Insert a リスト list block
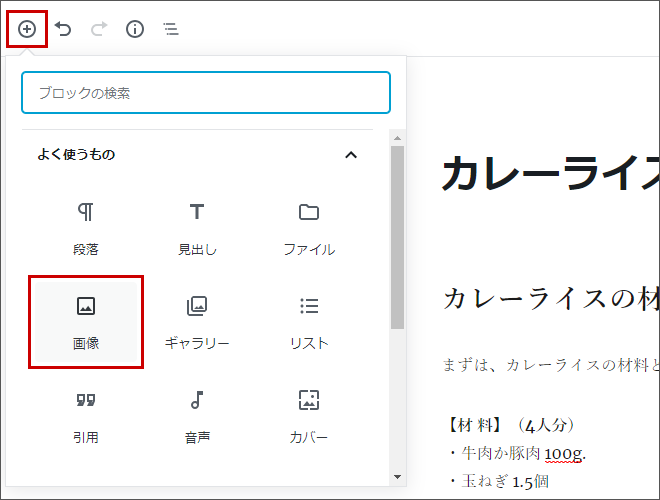The width and height of the screenshot is (660, 500). pyautogui.click(x=309, y=322)
